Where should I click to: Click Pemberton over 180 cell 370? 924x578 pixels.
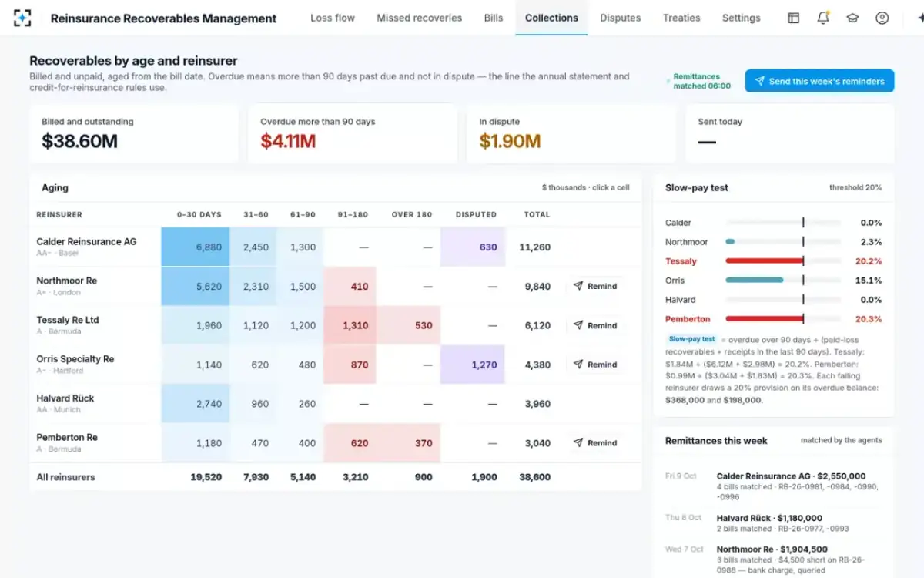(x=409, y=443)
